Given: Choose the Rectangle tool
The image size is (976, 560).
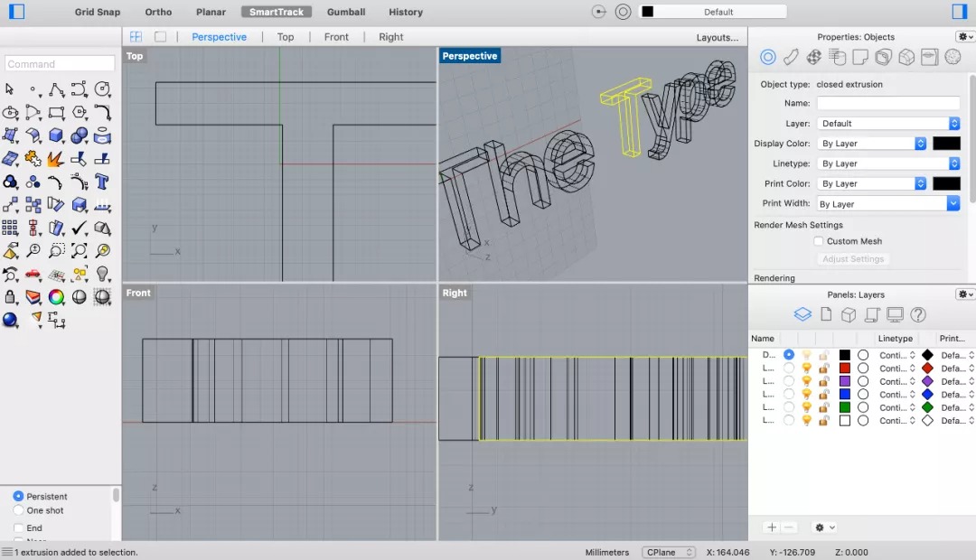Looking at the screenshot, I should pyautogui.click(x=56, y=113).
